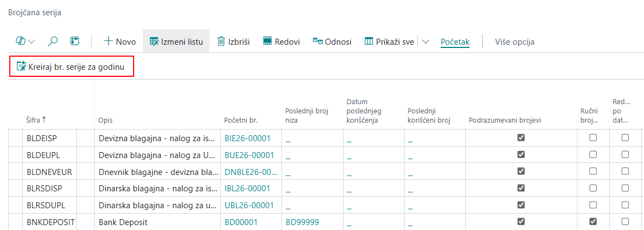
Task: Toggle Ručni broj checkbox for BLRSDISP
Action: pos(593,187)
